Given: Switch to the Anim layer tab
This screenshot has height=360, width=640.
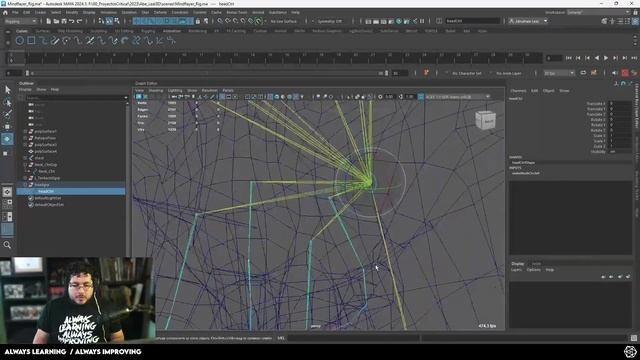Looking at the screenshot, I should click(536, 264).
